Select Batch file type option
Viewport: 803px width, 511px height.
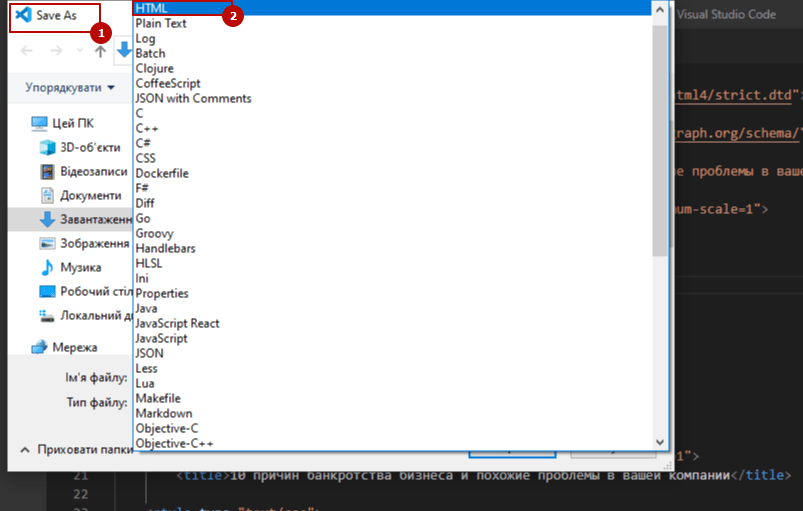392,53
